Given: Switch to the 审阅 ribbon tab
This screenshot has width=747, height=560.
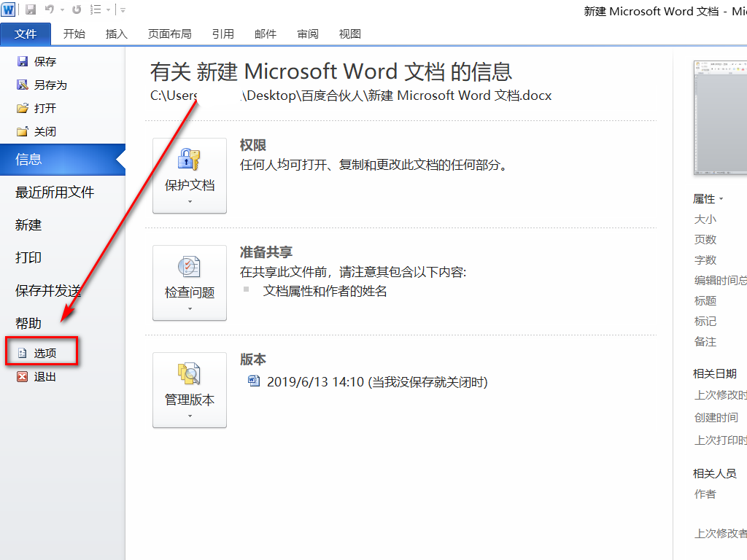Looking at the screenshot, I should tap(307, 34).
